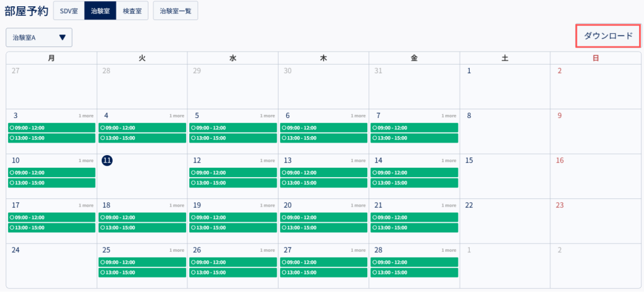This screenshot has width=644, height=292.
Task: Open 13:00 - 15:00 slot on day 19
Action: click(233, 227)
